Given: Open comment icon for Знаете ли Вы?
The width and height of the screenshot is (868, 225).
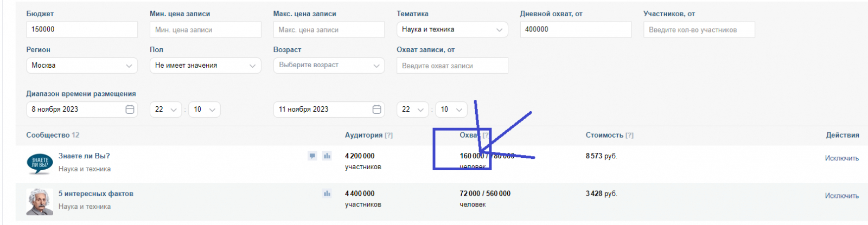Looking at the screenshot, I should (x=312, y=156).
